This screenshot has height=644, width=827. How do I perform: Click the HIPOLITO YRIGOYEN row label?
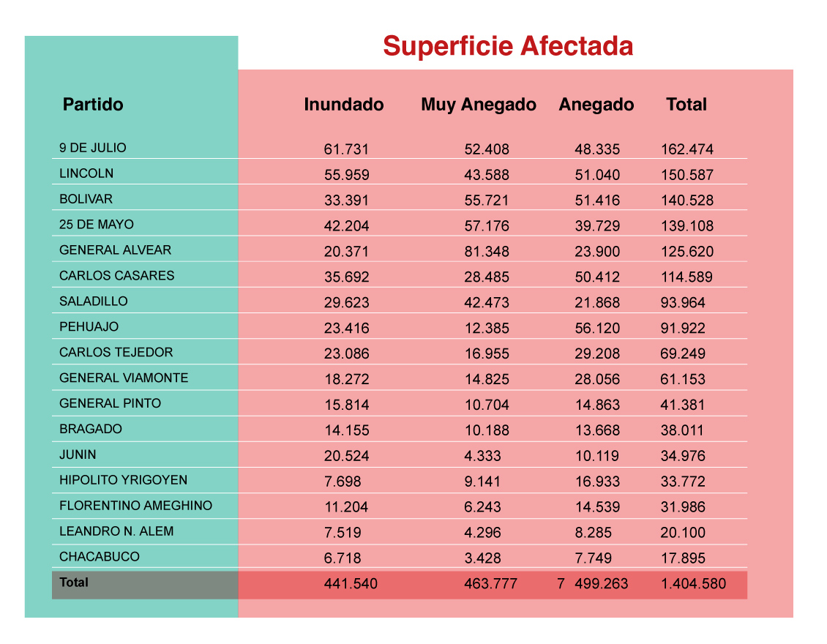pos(123,480)
